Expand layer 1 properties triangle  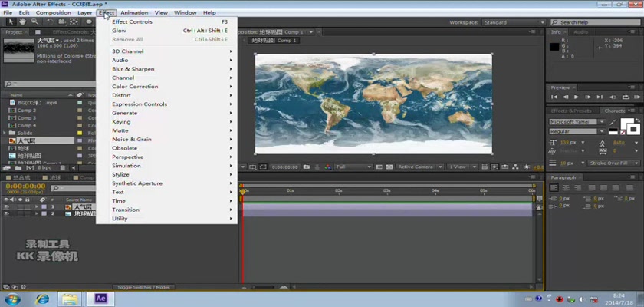pos(37,206)
